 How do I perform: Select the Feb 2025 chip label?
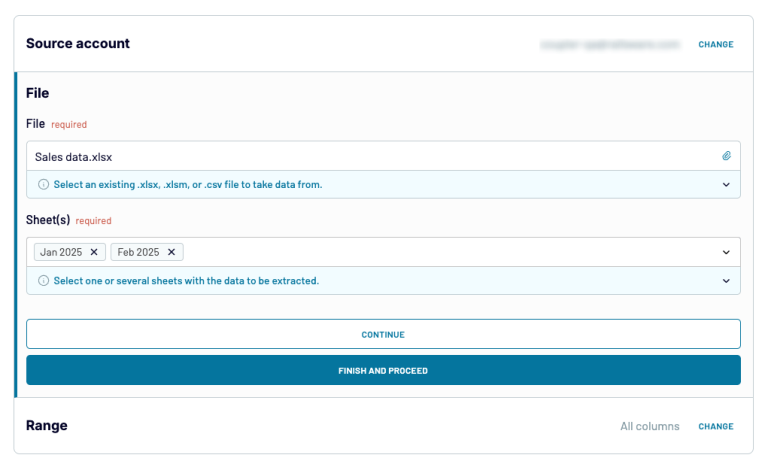[x=138, y=253]
